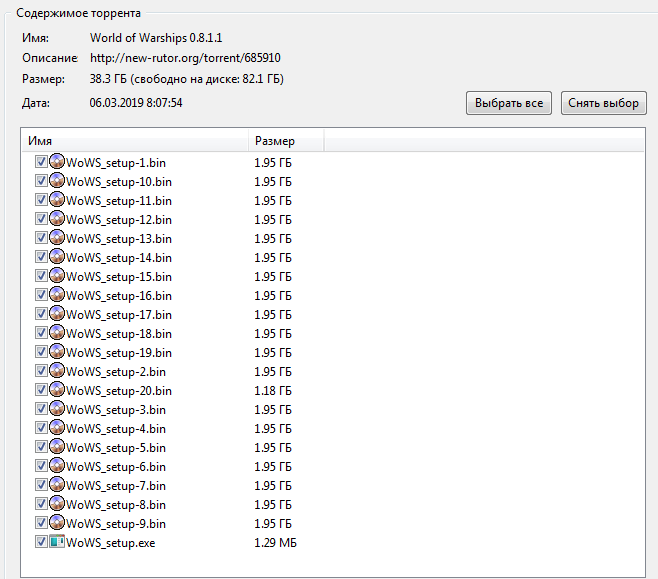Deselect the WoWS_setup-14.bin checkbox
This screenshot has width=658, height=579.
(41, 257)
